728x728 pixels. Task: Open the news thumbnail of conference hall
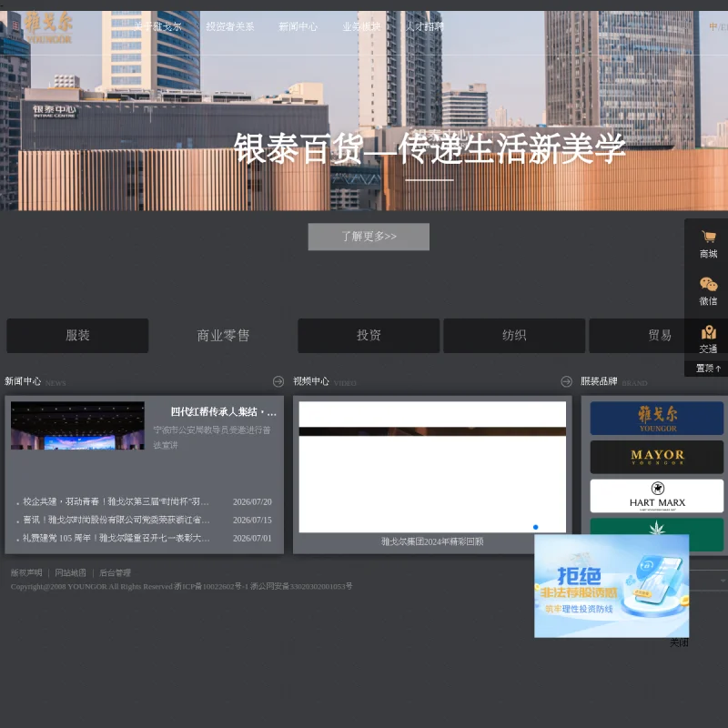pyautogui.click(x=77, y=425)
